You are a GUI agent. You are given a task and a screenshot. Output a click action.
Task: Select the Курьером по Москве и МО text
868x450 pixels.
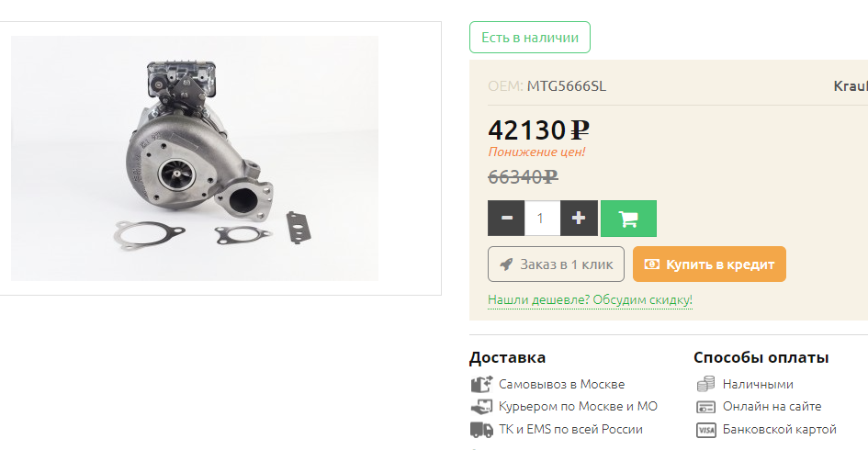click(x=578, y=406)
